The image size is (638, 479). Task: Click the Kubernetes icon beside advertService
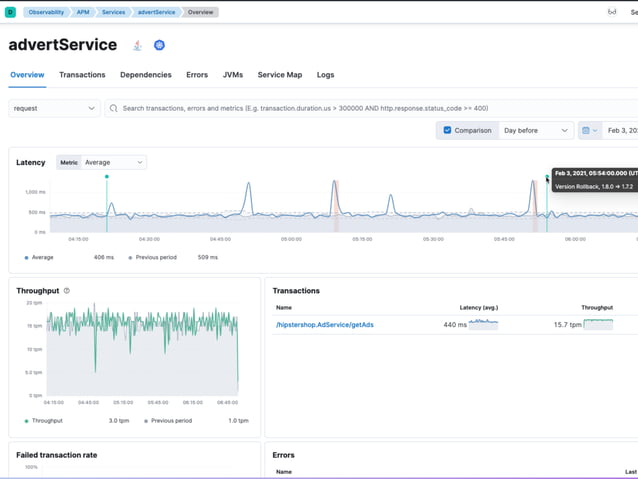(x=159, y=46)
